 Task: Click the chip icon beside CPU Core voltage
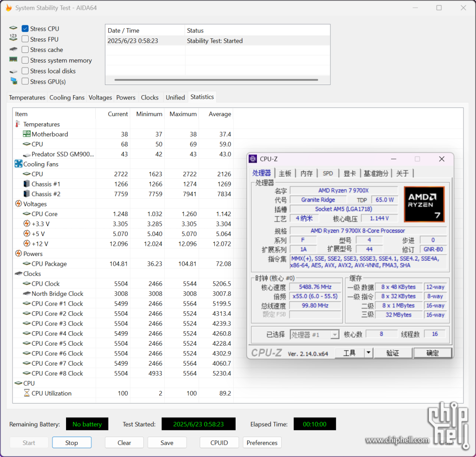click(x=27, y=214)
